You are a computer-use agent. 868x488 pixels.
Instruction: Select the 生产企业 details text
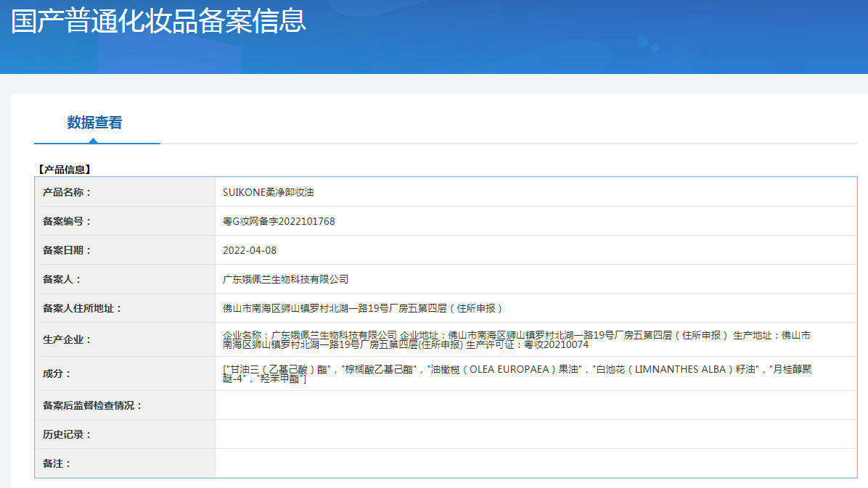(517, 340)
